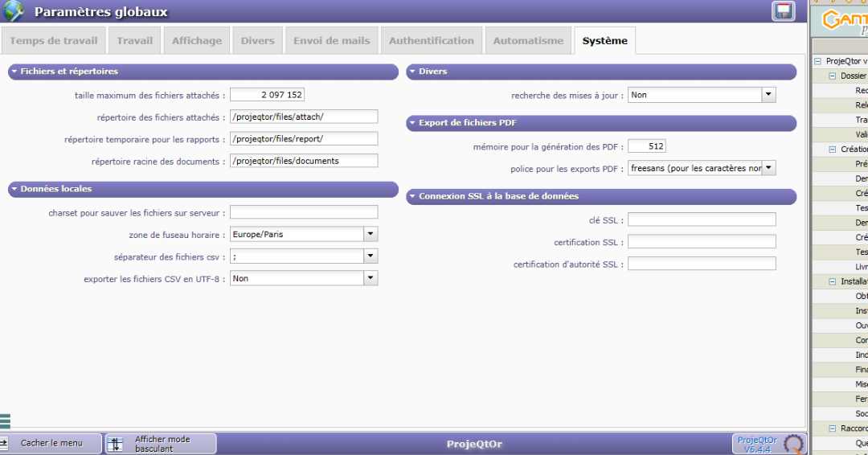
Task: Switch to the Envoi de mails tab
Action: pos(331,41)
